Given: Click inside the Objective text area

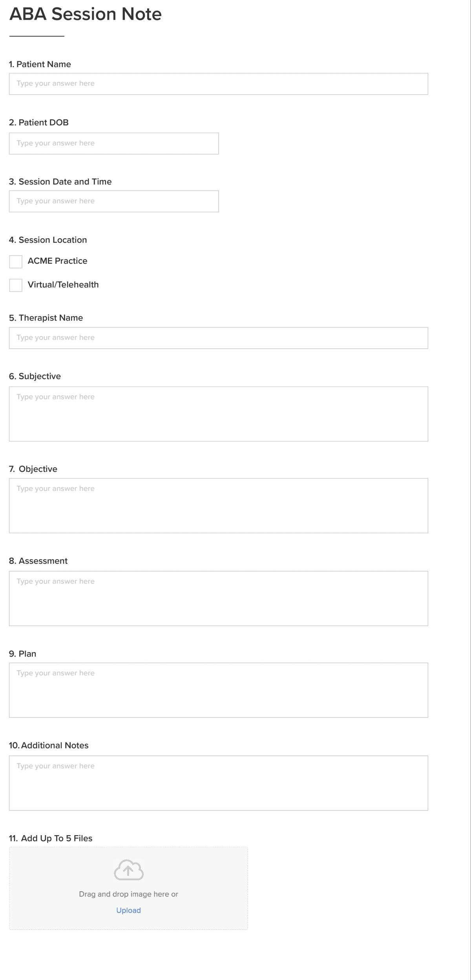Looking at the screenshot, I should [218, 506].
